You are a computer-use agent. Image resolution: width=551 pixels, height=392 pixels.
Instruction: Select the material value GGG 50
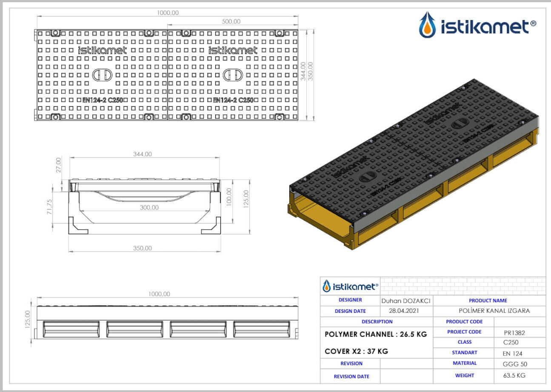click(x=512, y=364)
